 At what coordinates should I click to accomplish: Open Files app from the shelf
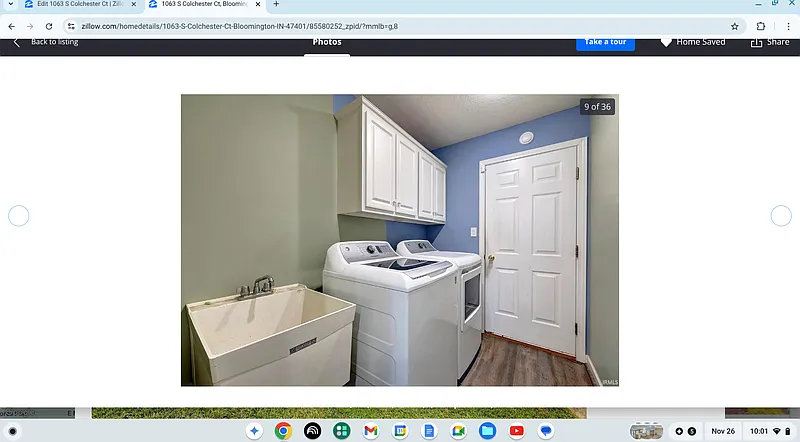(x=487, y=431)
